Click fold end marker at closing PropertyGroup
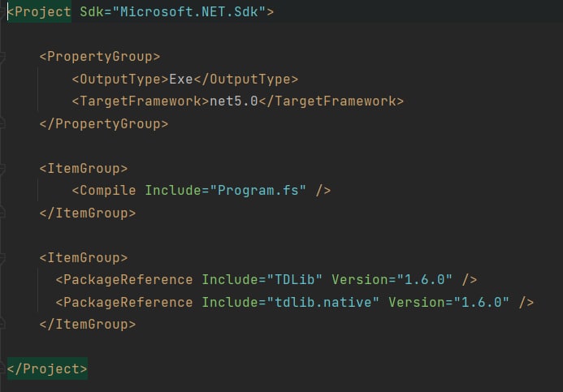The image size is (563, 392). (x=2, y=123)
